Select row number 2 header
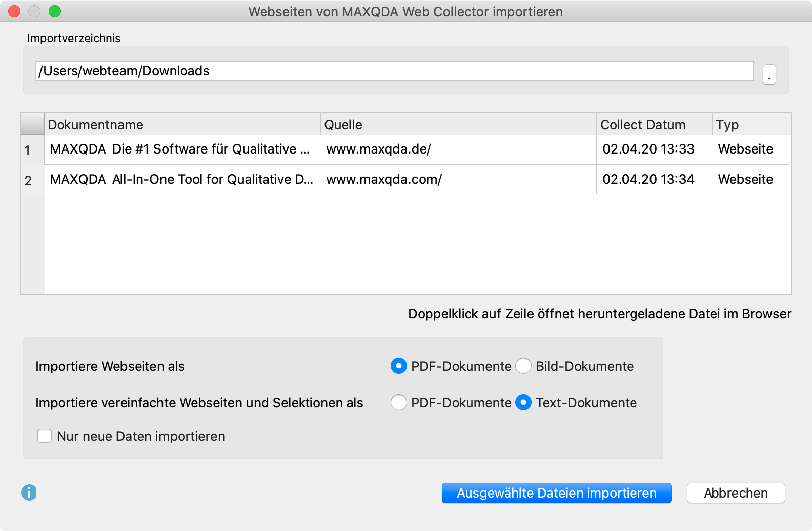This screenshot has height=531, width=812. tap(33, 180)
